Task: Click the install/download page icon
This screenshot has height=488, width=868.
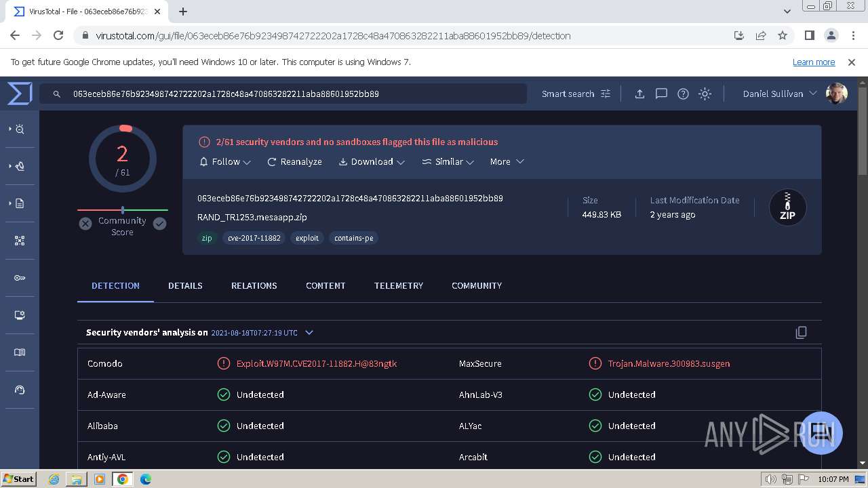Action: coord(739,36)
